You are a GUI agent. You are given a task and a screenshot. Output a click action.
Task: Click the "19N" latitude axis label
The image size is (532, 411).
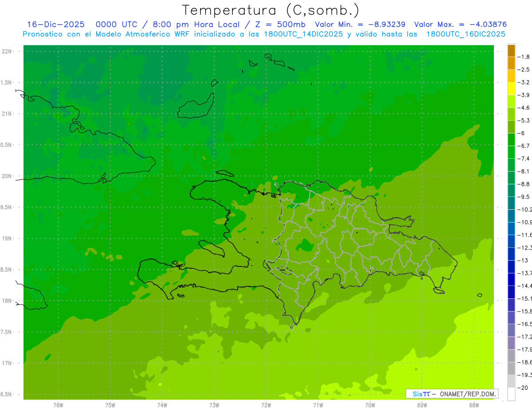(7, 239)
